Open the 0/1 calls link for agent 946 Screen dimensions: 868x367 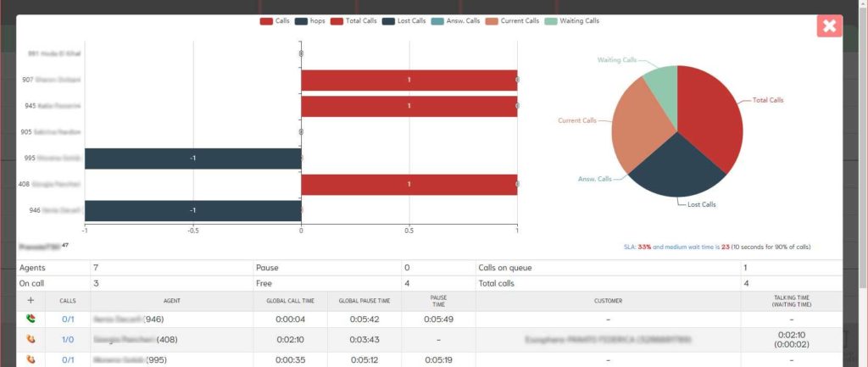pyautogui.click(x=68, y=319)
